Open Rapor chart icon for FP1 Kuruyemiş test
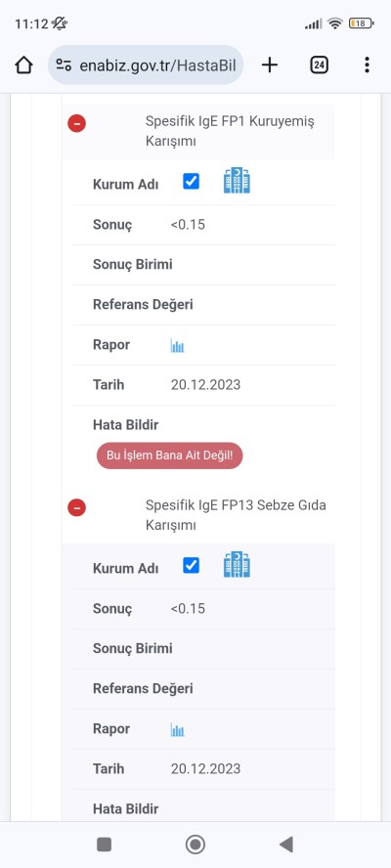The height and width of the screenshot is (868, 391). (x=177, y=346)
